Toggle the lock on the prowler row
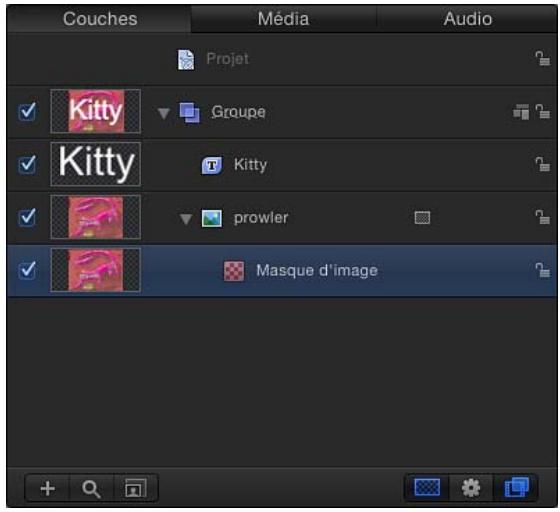 point(542,217)
